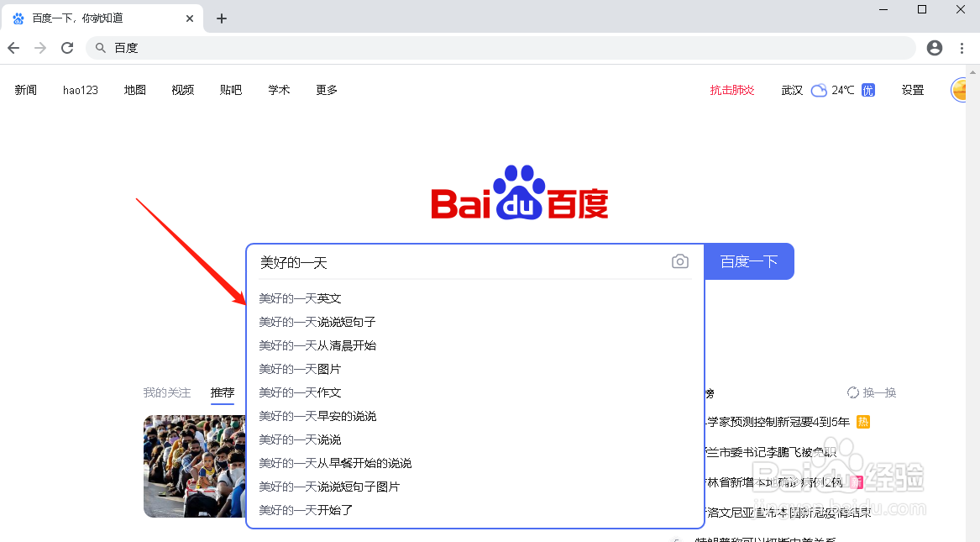
Task: Select suggestion 美好的一天作文
Action: [x=300, y=392]
